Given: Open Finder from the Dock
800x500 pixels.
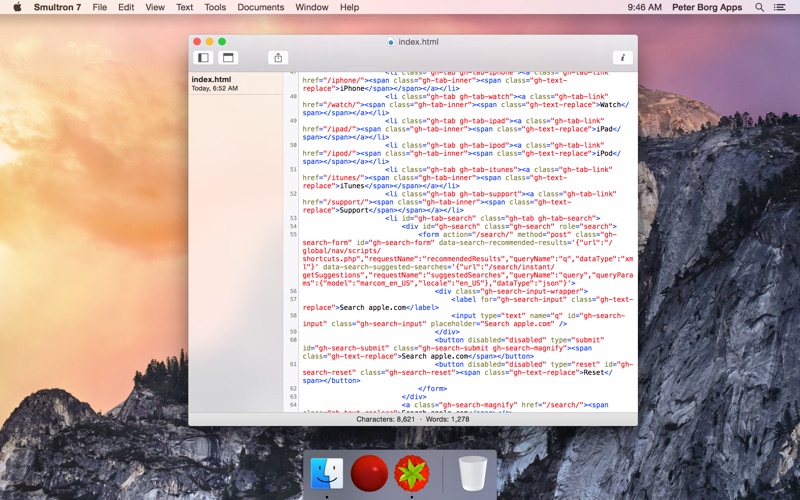Looking at the screenshot, I should pyautogui.click(x=327, y=473).
